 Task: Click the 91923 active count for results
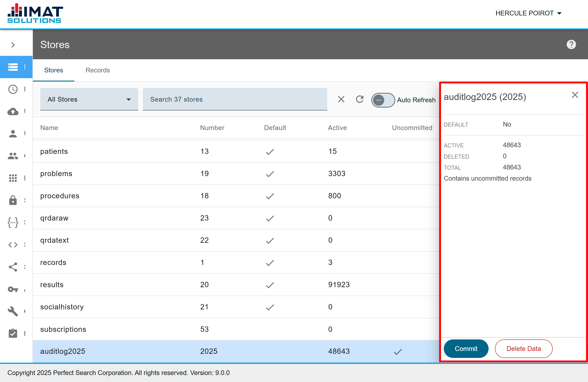coord(339,285)
